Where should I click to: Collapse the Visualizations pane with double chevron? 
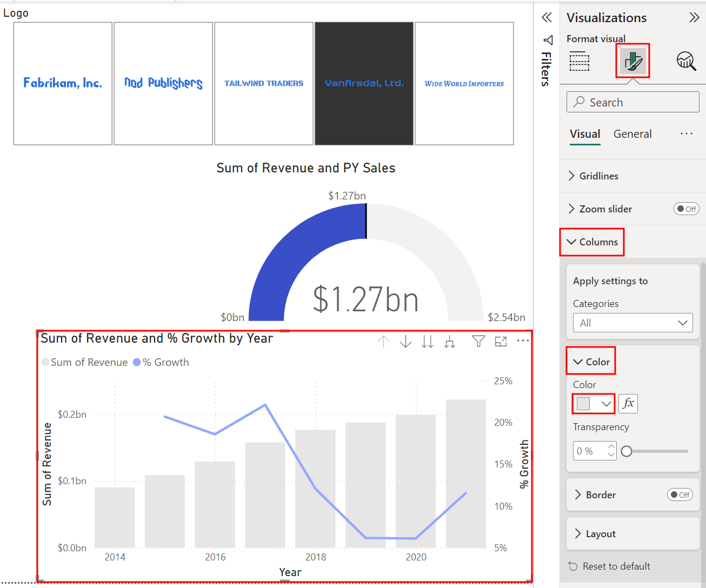click(694, 18)
